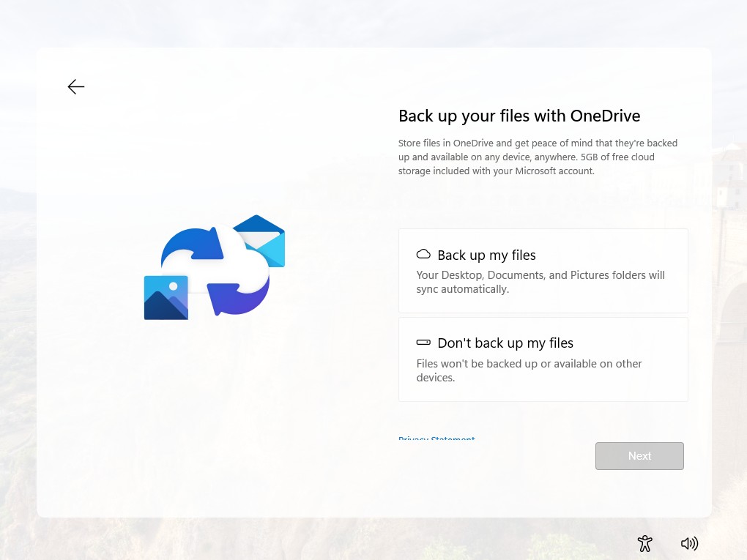Image resolution: width=747 pixels, height=560 pixels.
Task: Click the cloud icon beside 'Back up my files'
Action: pyautogui.click(x=423, y=254)
